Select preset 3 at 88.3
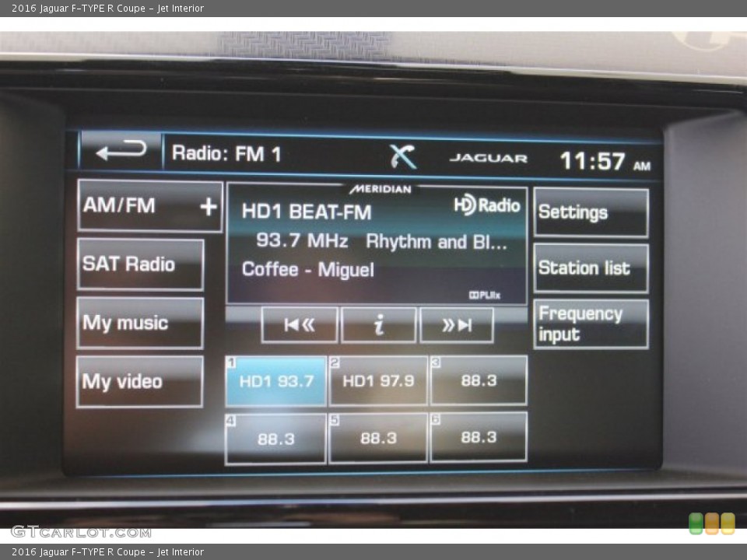This screenshot has height=560, width=747. [479, 380]
